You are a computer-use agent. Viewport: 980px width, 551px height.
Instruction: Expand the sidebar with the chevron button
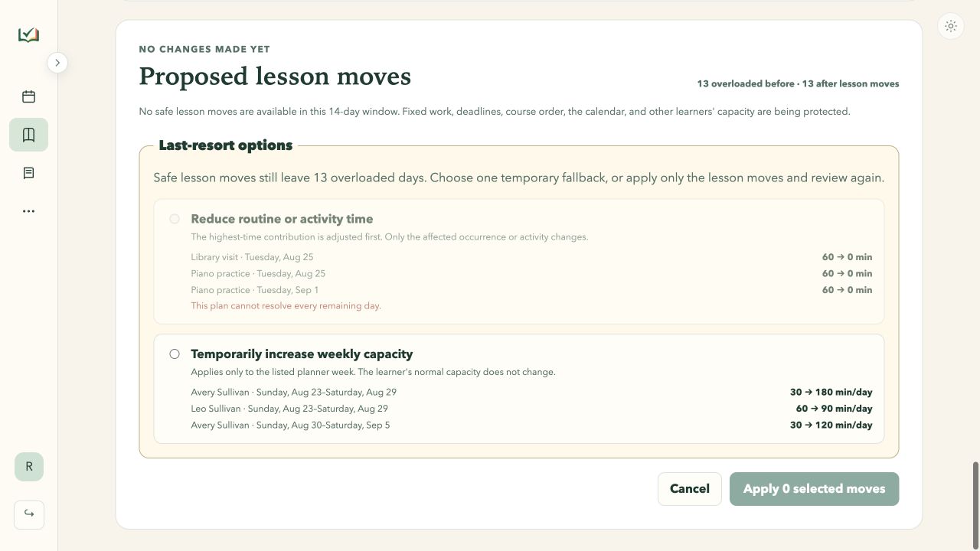57,63
